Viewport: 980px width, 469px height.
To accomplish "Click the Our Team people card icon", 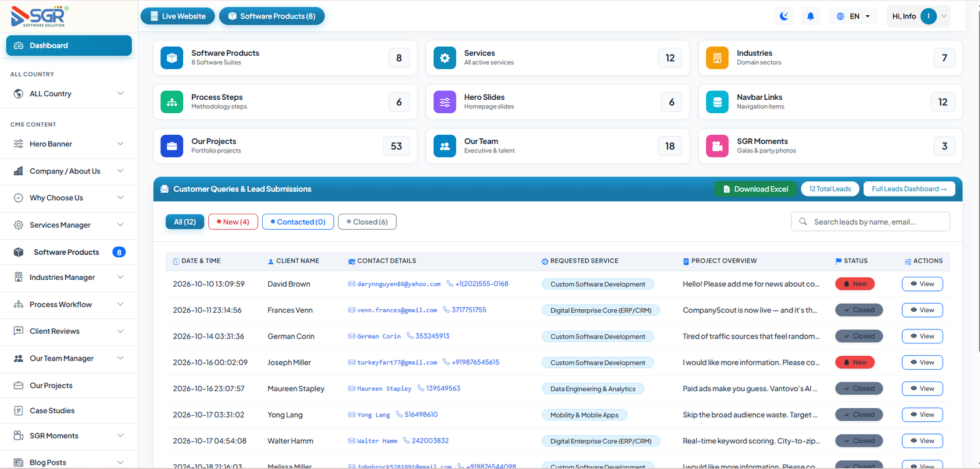I will pyautogui.click(x=445, y=146).
